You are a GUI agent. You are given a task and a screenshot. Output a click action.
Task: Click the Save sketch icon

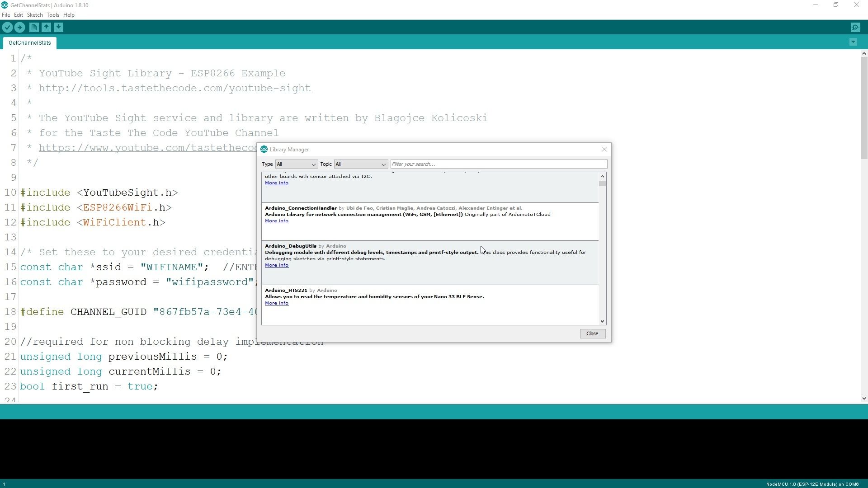pyautogui.click(x=58, y=28)
